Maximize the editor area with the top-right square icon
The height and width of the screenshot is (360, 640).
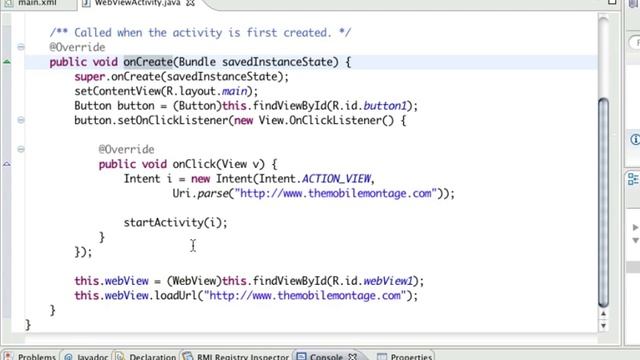pyautogui.click(x=612, y=2)
